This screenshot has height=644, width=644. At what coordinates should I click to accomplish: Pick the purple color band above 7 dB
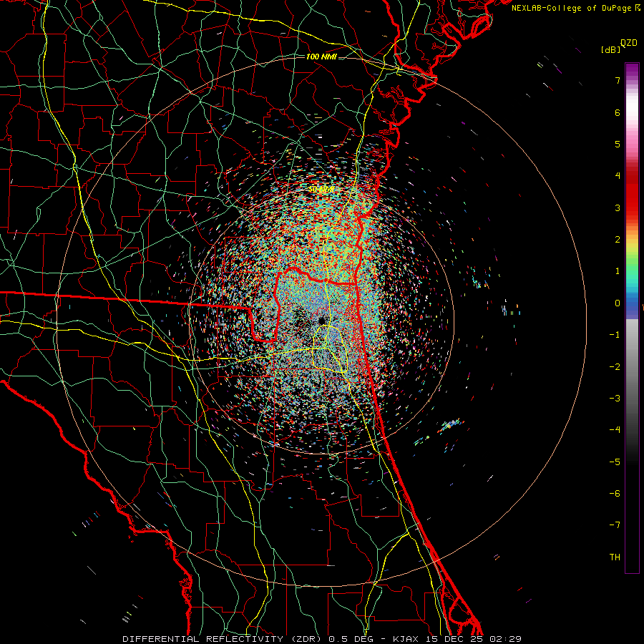[632, 68]
